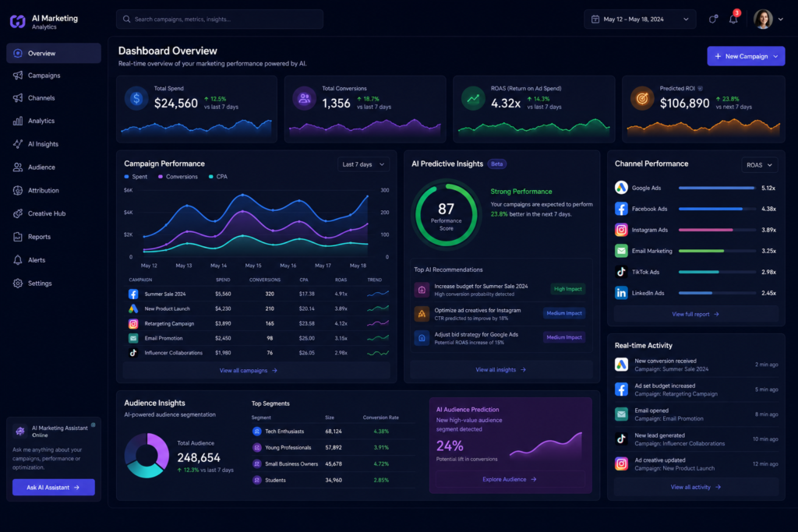Click View all insights link

pyautogui.click(x=501, y=370)
